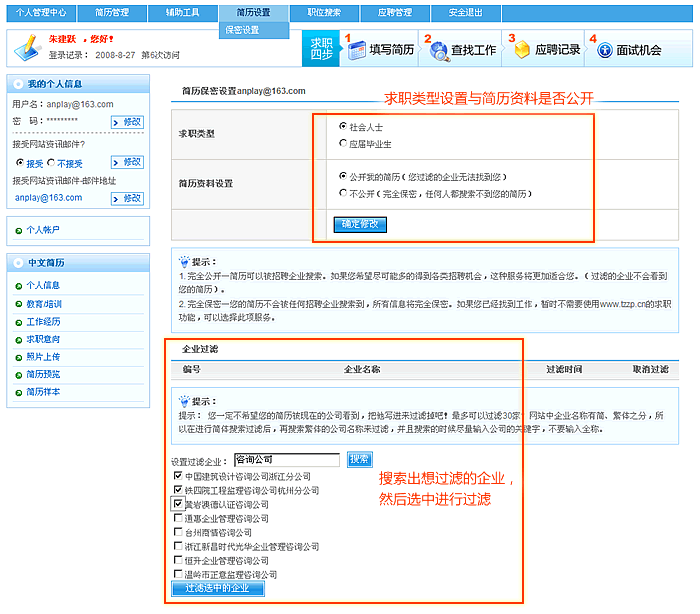Open the 简历设置 menu
The width and height of the screenshot is (700, 614).
[253, 12]
